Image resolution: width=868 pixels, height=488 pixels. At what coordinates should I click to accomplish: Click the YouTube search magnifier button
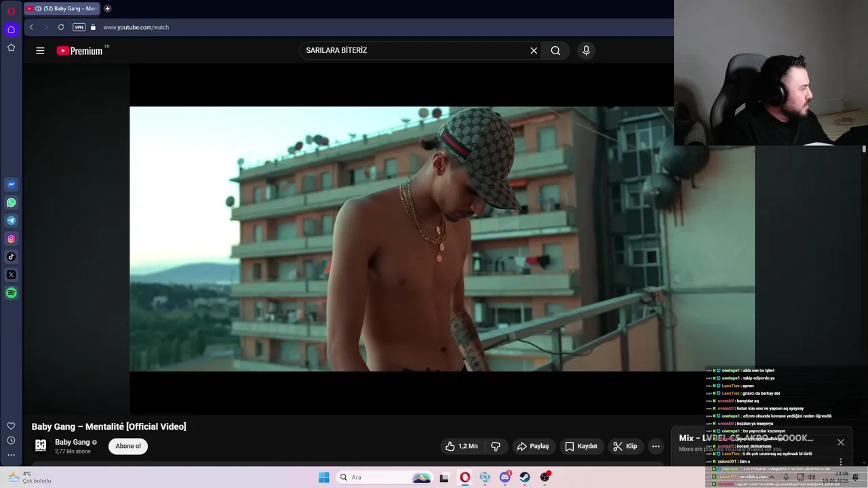(x=555, y=50)
